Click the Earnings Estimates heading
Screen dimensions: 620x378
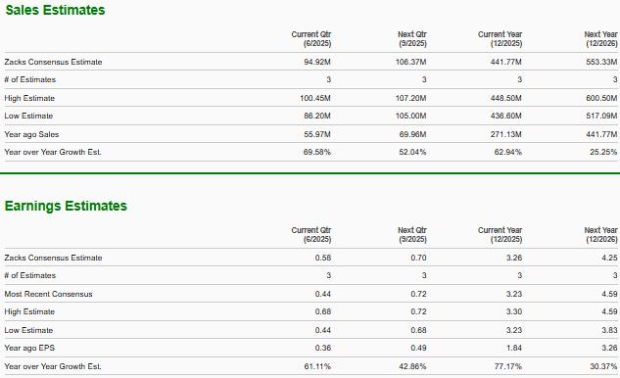(66, 206)
